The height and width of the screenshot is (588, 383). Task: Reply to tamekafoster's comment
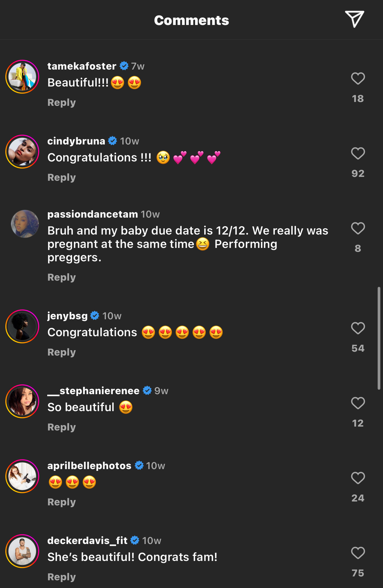click(x=62, y=103)
